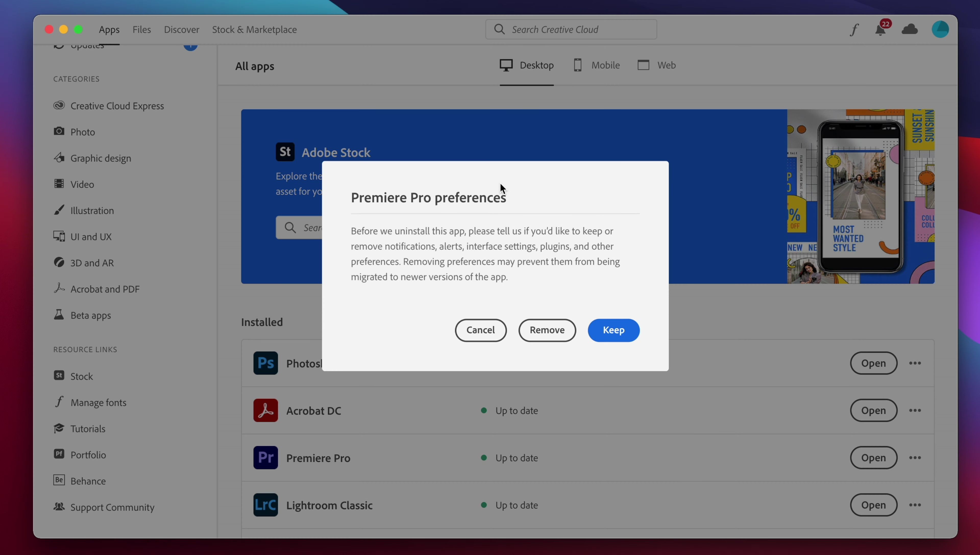980x555 pixels.
Task: Click Open button for Acrobat DC
Action: pyautogui.click(x=873, y=411)
